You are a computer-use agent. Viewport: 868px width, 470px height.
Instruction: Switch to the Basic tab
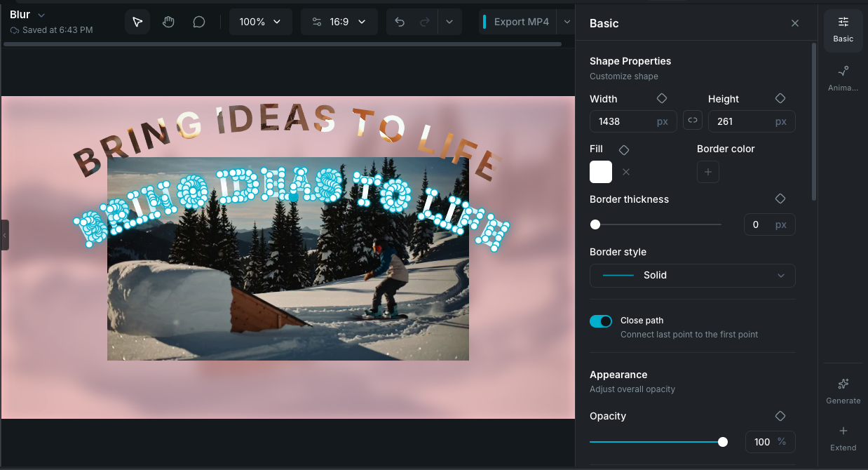(843, 30)
